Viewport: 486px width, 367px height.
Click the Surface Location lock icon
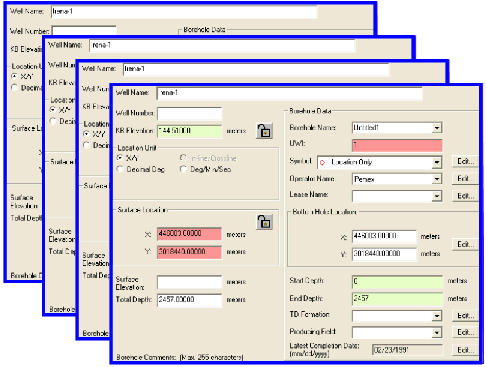coord(264,222)
